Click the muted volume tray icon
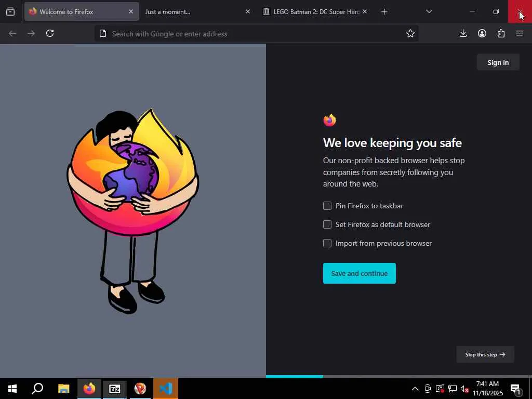Viewport: 532px width, 399px height. (x=465, y=389)
